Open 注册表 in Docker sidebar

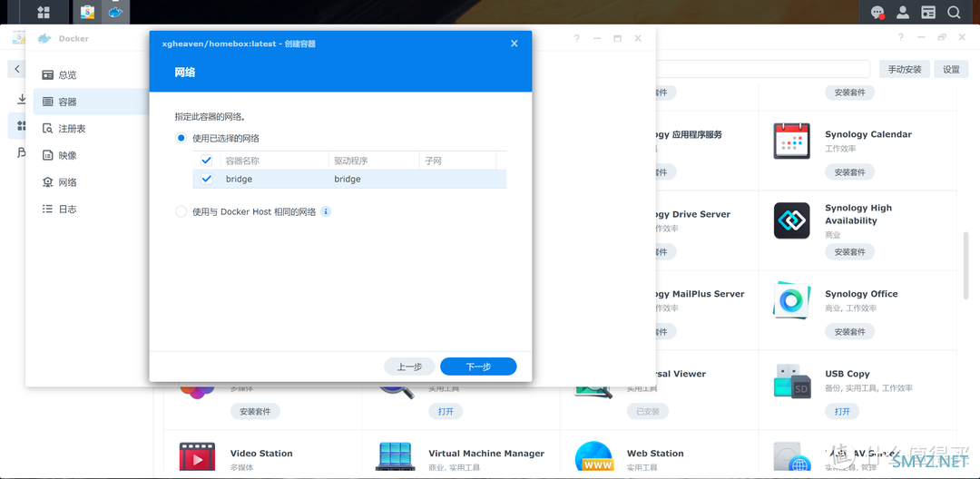click(x=92, y=129)
